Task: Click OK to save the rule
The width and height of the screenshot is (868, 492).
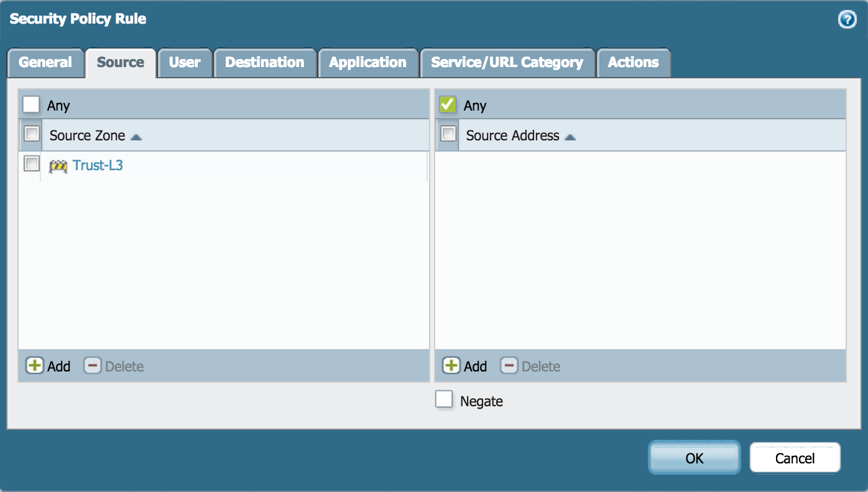Action: point(694,458)
